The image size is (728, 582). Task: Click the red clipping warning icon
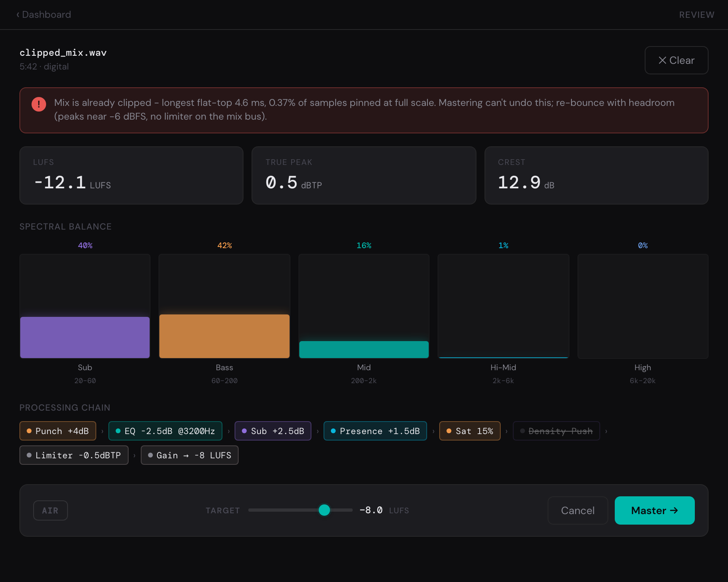[39, 104]
